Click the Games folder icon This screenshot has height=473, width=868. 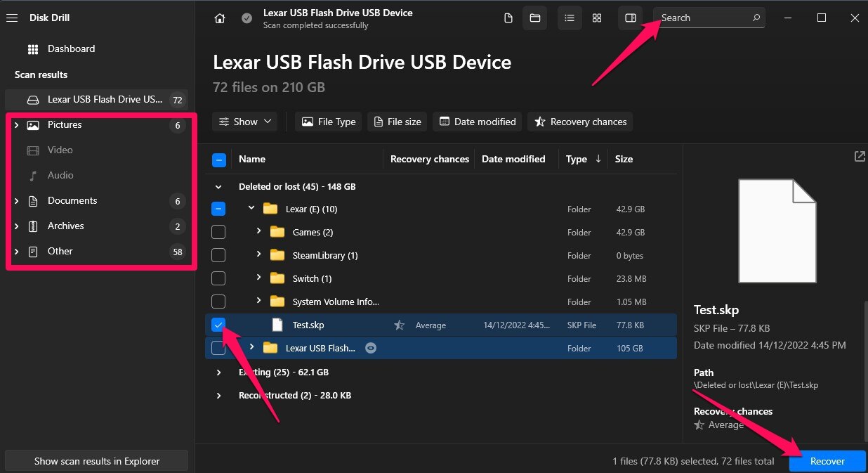(x=277, y=232)
